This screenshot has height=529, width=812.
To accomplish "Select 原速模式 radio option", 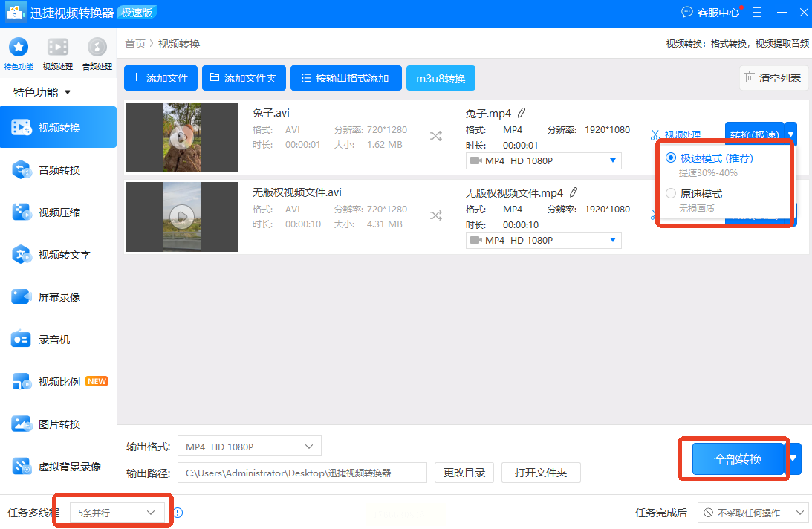I will point(671,194).
